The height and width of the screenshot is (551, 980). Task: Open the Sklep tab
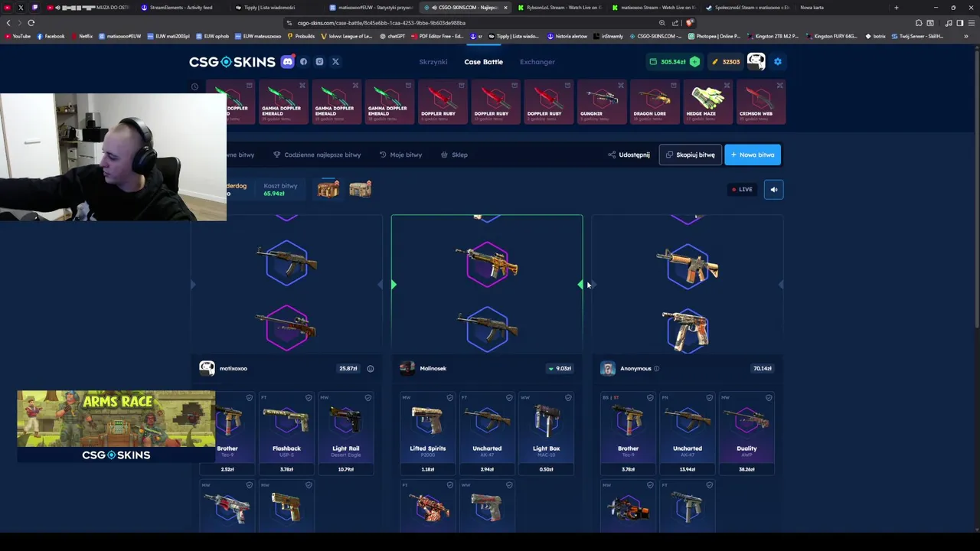[454, 155]
